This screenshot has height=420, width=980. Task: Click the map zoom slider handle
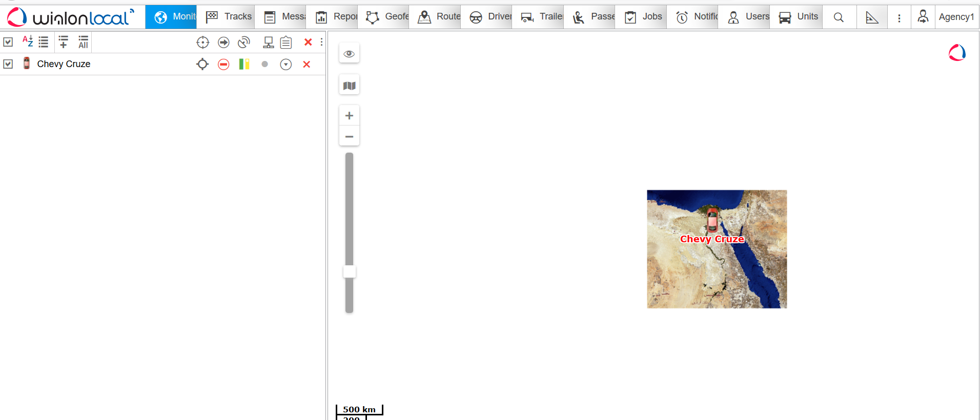click(x=350, y=271)
